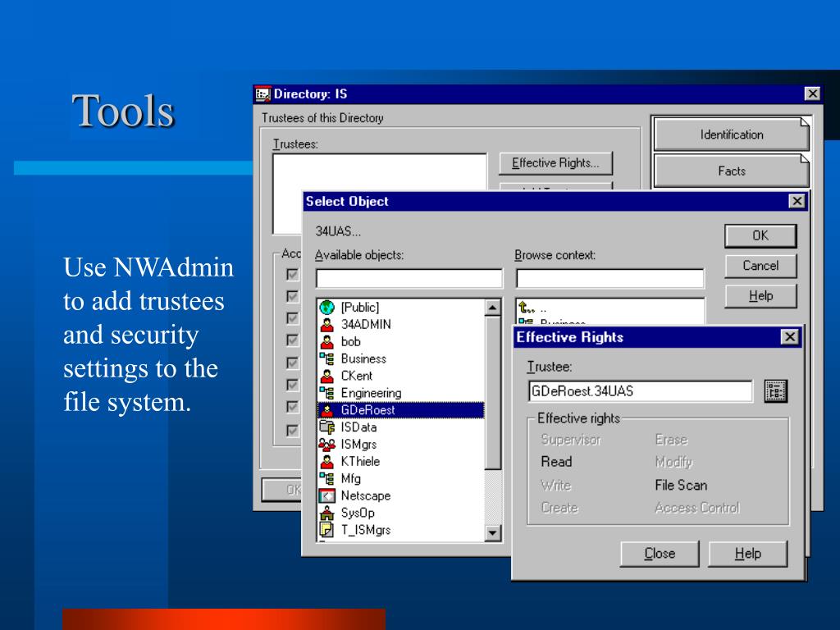Screen dimensions: 840x630
Task: Select the 34ADMIN user icon
Action: pos(326,325)
